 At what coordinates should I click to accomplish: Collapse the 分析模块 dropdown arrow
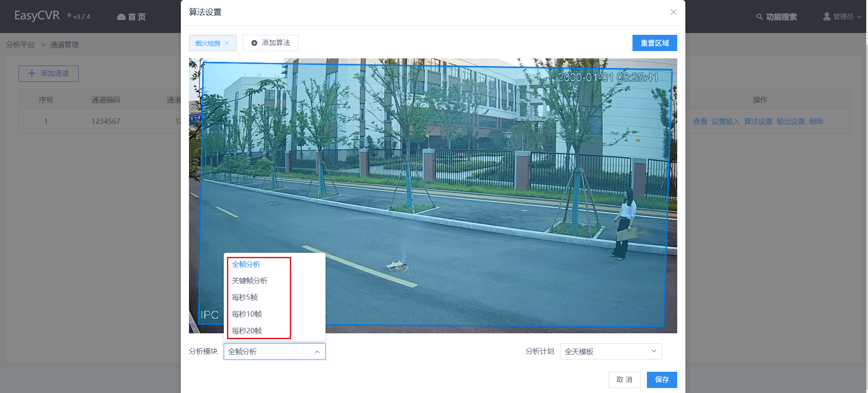(317, 352)
